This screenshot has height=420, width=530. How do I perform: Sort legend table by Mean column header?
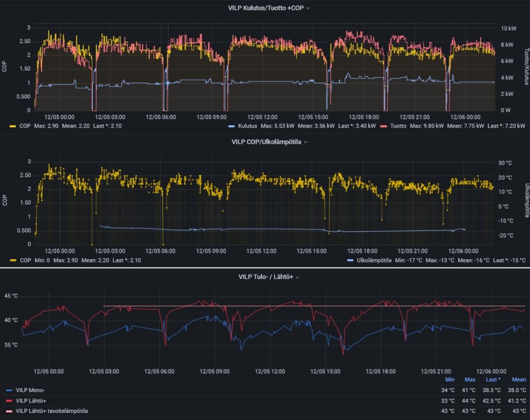click(x=519, y=380)
